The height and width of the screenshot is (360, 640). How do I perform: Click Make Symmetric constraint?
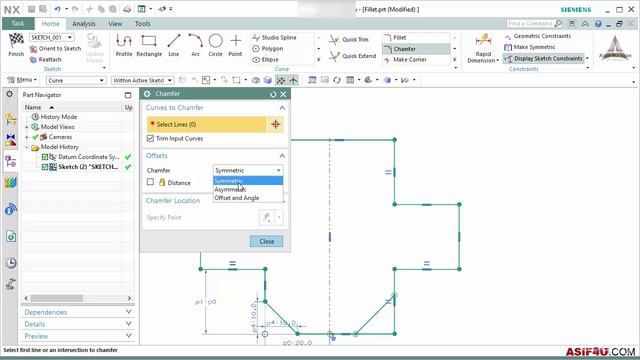tap(530, 47)
